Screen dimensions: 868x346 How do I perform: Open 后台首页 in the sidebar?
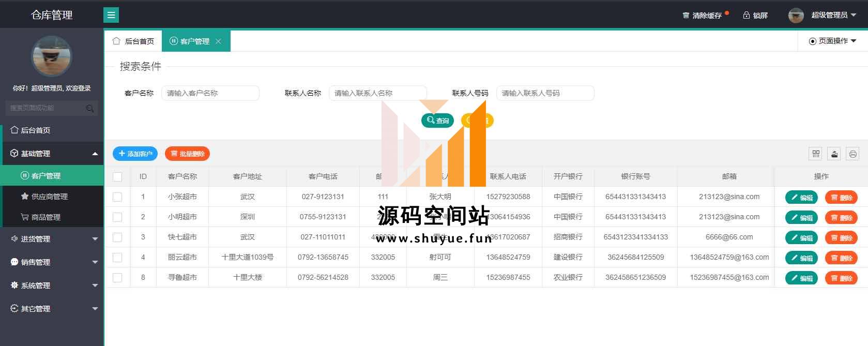52,130
